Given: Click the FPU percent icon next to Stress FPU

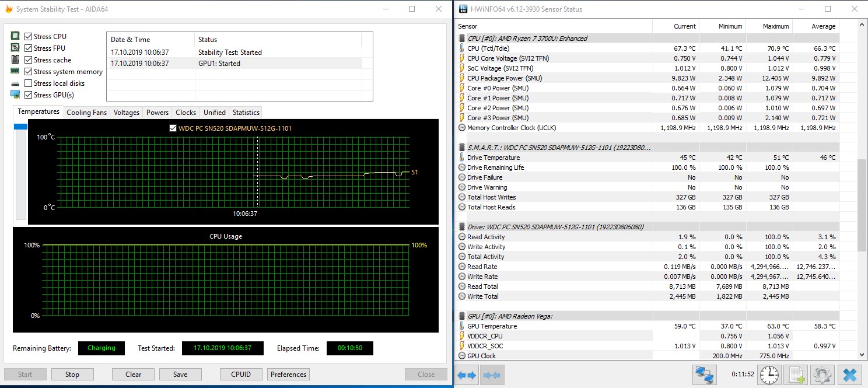Looking at the screenshot, I should tap(15, 48).
